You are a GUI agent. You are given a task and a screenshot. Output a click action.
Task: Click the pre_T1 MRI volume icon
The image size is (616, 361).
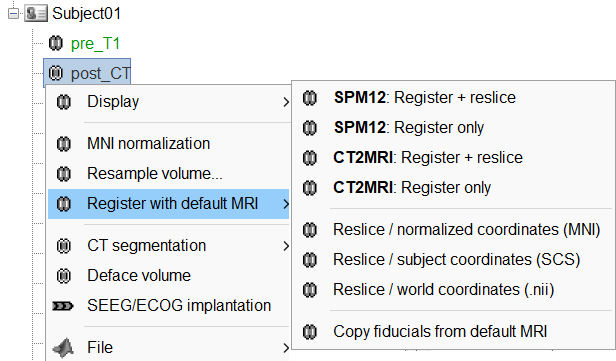click(56, 43)
